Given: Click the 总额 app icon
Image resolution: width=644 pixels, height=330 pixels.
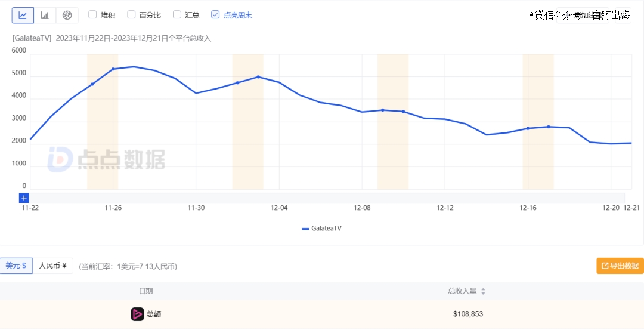Looking at the screenshot, I should click(137, 314).
